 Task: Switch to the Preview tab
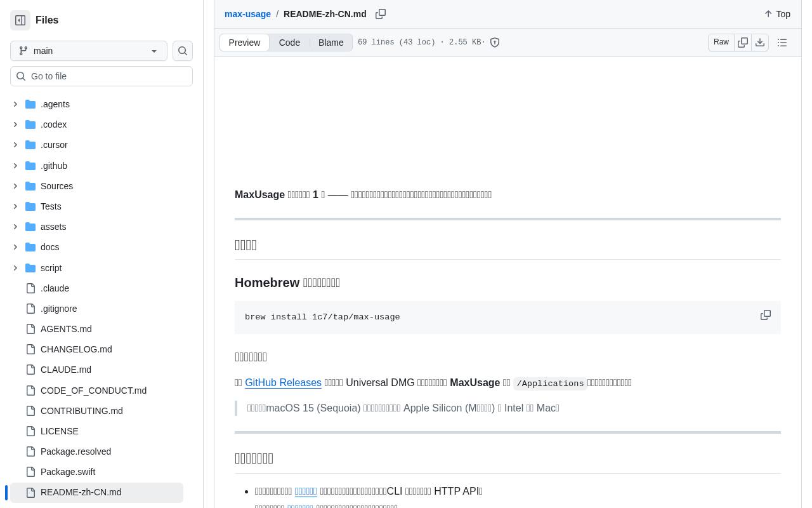tap(244, 43)
